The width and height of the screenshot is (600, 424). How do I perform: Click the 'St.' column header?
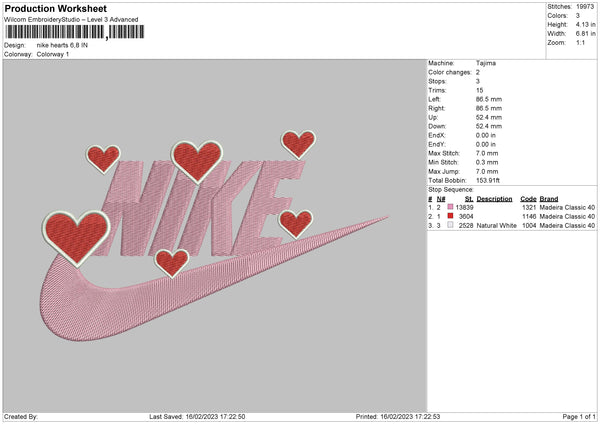469,199
